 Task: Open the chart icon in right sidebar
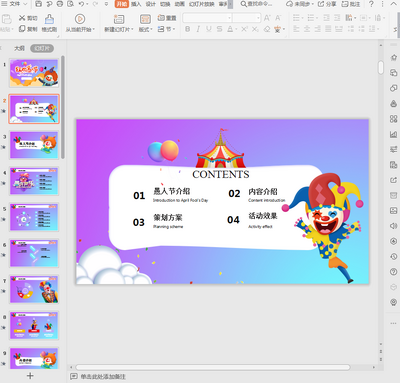[394, 134]
